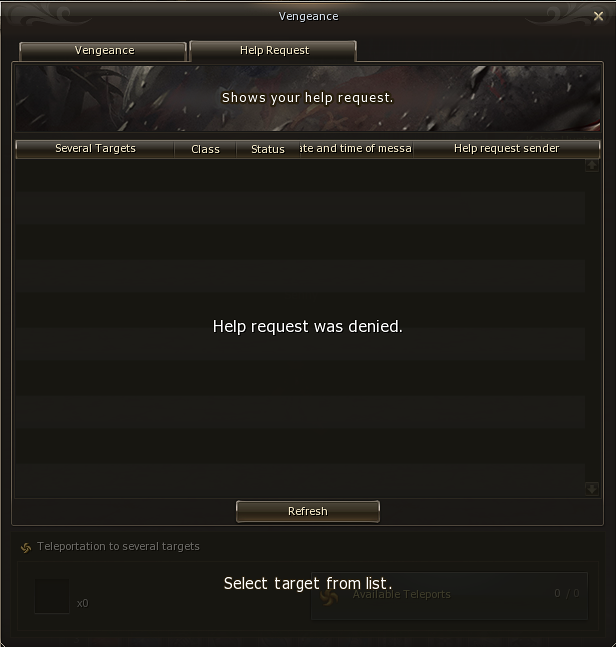Image resolution: width=616 pixels, height=647 pixels.
Task: Refresh the help request list
Action: pos(308,511)
